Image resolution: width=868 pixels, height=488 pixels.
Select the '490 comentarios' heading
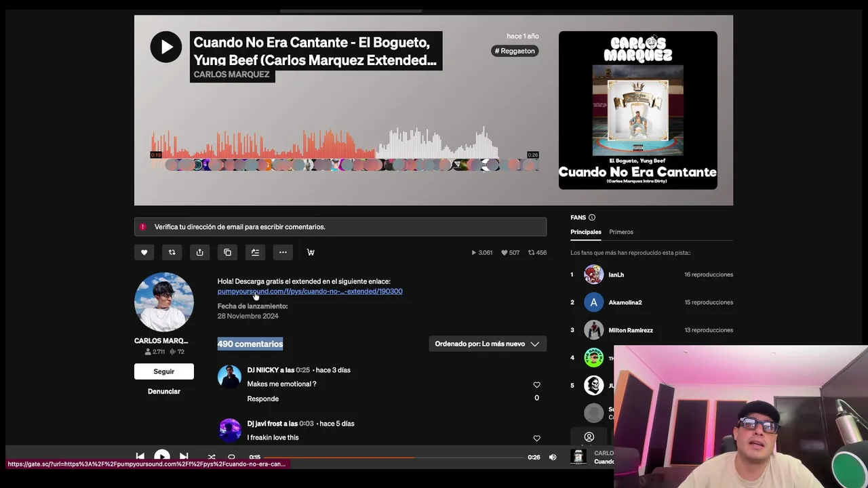[x=250, y=344]
